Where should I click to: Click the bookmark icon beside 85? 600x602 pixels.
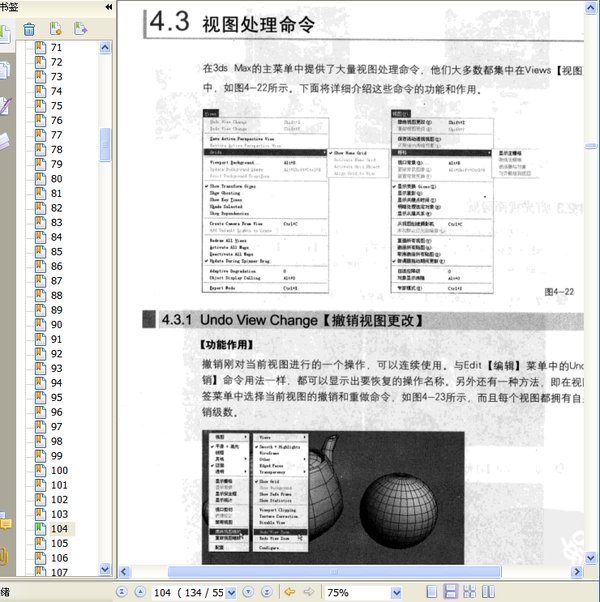pyautogui.click(x=40, y=251)
